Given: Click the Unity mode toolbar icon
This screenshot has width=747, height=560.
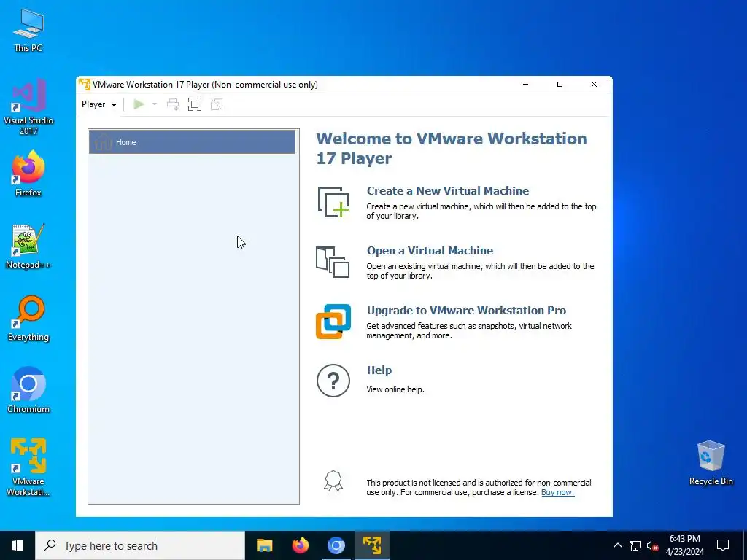Looking at the screenshot, I should coord(217,104).
